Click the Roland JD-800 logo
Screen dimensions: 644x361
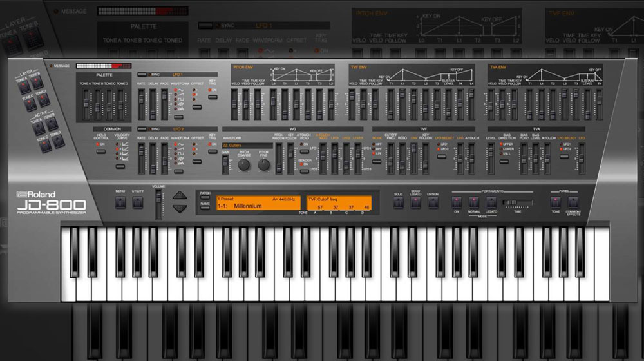(x=52, y=202)
